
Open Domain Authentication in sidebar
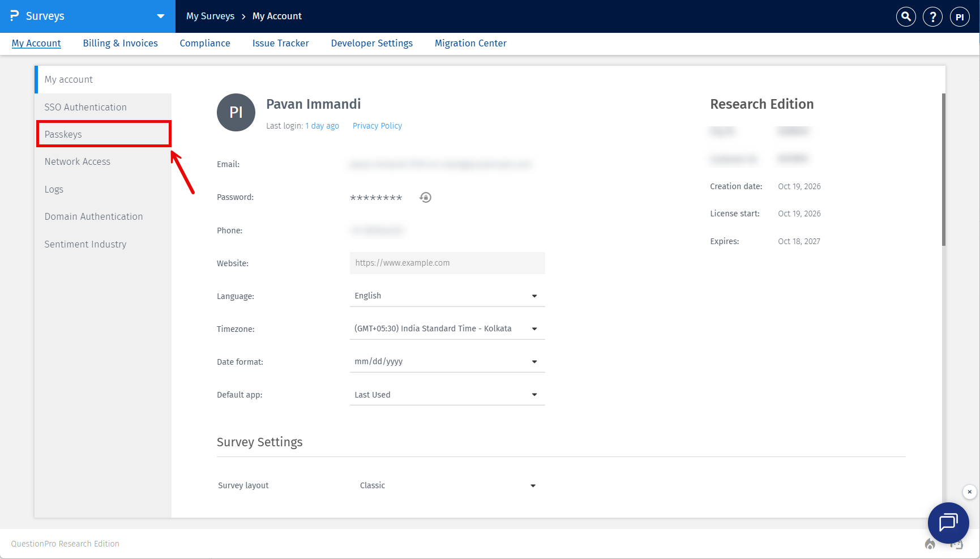pyautogui.click(x=103, y=216)
